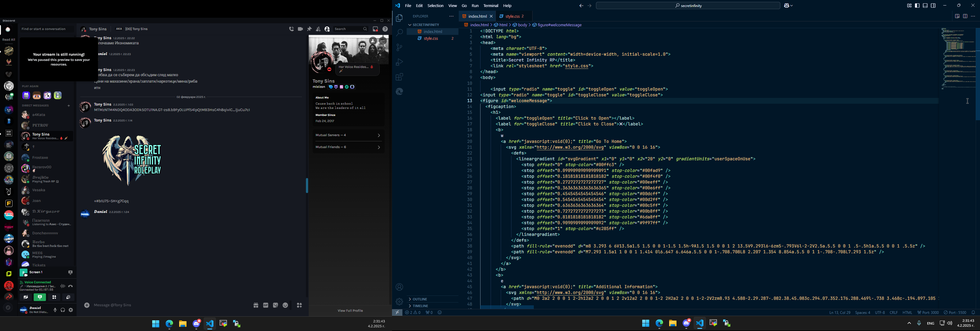Open style.css file in Explorer tree
The image size is (980, 331).
tap(432, 38)
